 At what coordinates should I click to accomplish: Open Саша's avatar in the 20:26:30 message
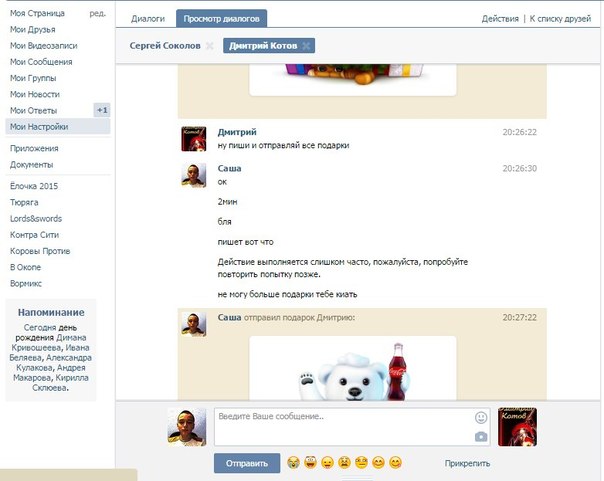pyautogui.click(x=194, y=175)
